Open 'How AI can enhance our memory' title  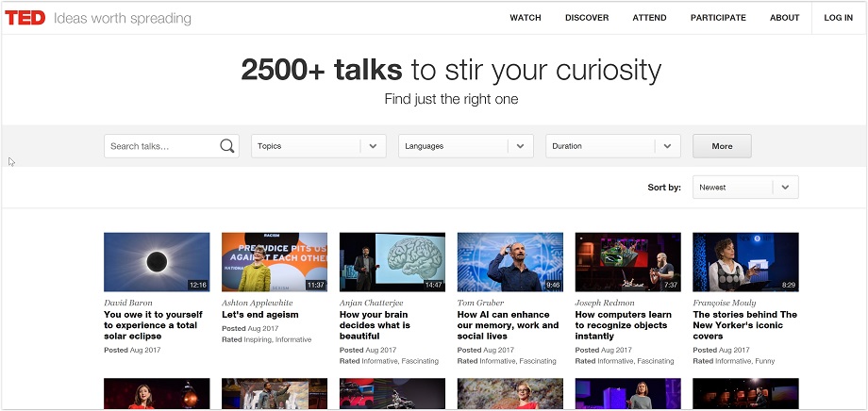509,325
